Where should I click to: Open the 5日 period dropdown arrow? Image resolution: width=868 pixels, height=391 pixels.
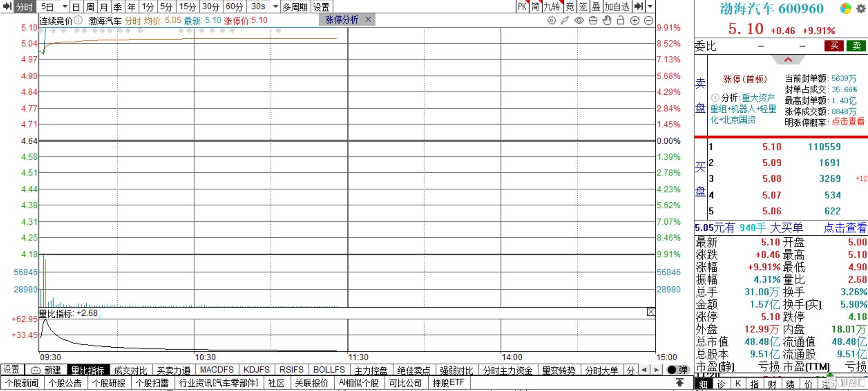coord(65,7)
